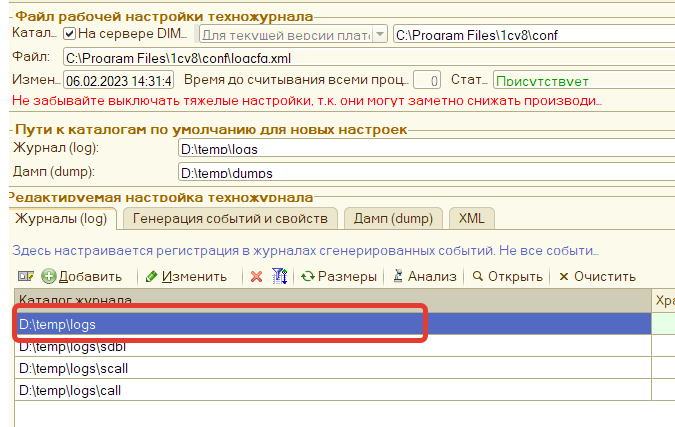Click the Дамп (dump) path field

point(420,172)
